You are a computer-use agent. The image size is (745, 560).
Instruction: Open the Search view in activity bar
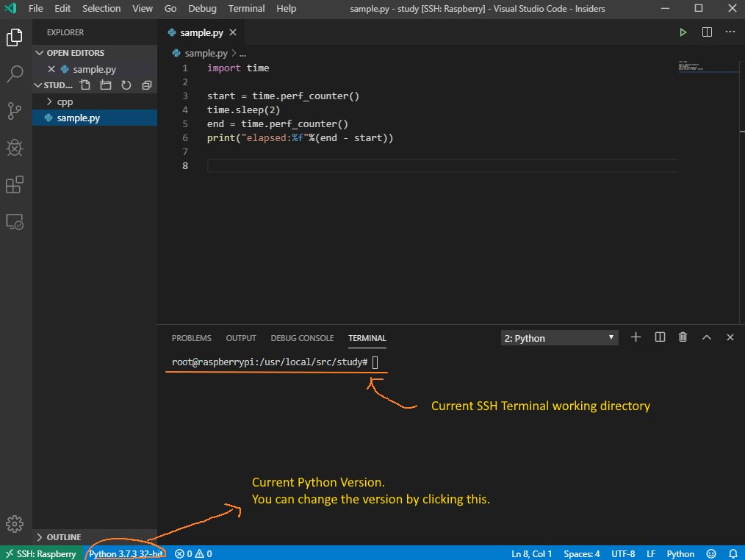pyautogui.click(x=15, y=73)
